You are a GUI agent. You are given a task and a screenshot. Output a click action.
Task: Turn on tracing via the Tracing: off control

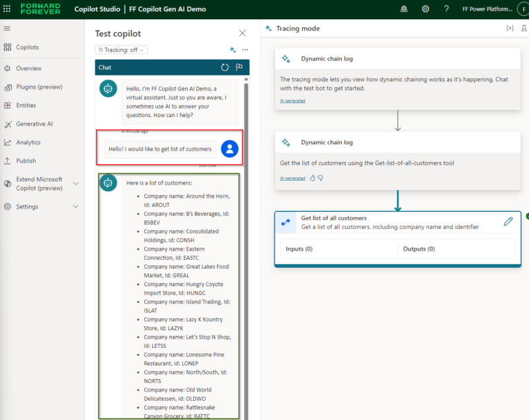[x=121, y=50]
